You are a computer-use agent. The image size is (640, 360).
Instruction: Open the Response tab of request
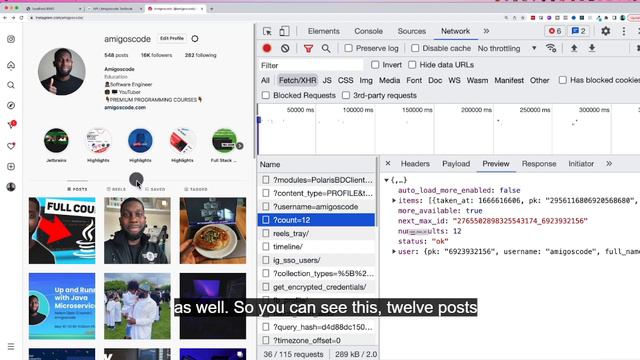pos(539,164)
